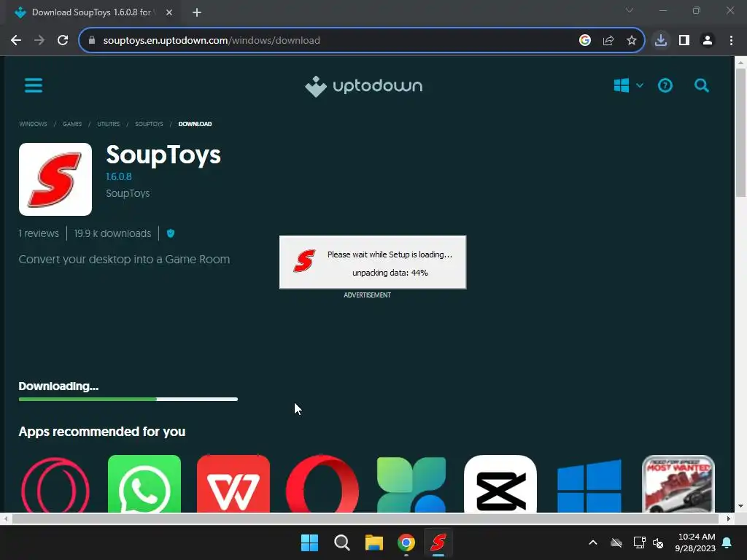
Task: Click the vertical scrollbar down arrow
Action: pyautogui.click(x=740, y=506)
